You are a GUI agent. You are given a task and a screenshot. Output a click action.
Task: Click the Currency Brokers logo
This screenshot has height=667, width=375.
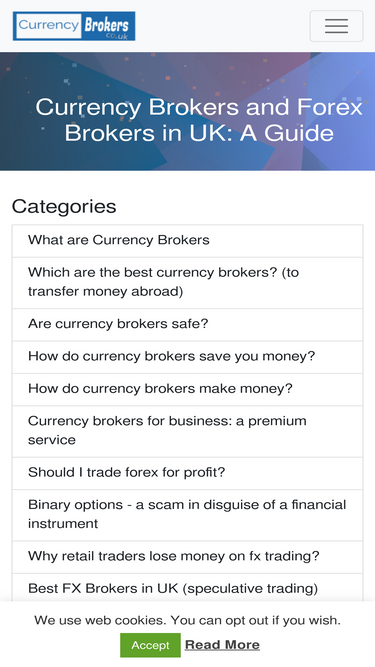coord(74,26)
